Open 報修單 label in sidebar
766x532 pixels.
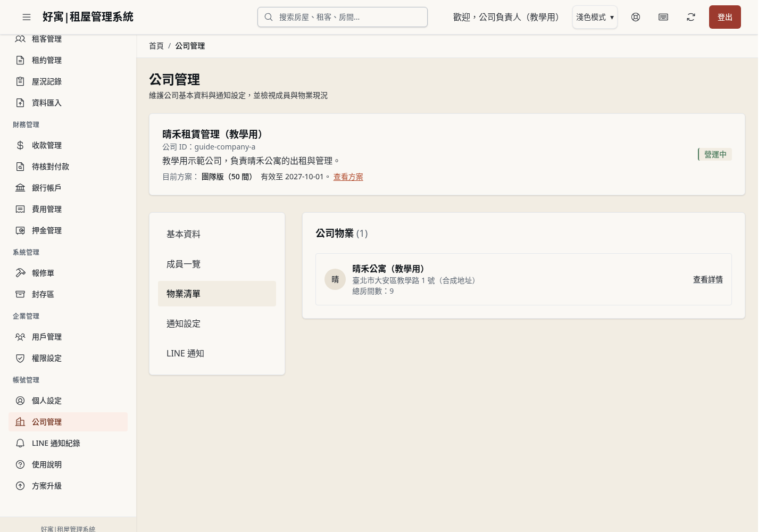point(43,273)
